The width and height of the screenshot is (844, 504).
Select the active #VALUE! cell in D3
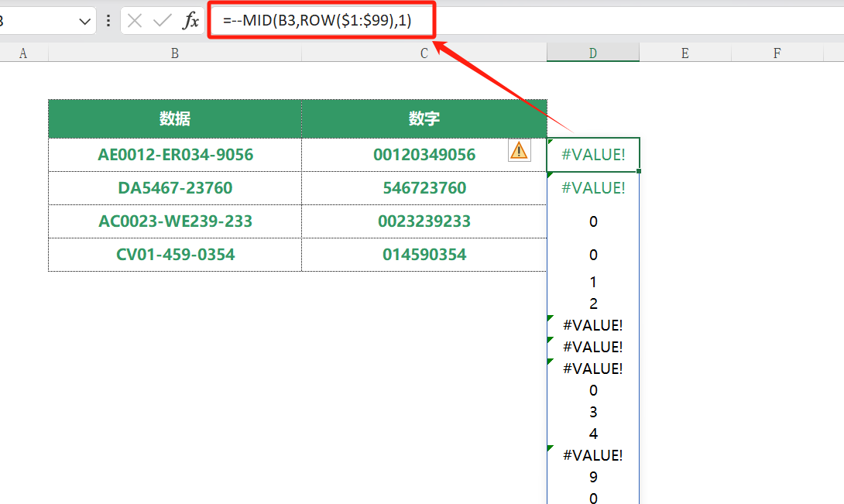tap(593, 155)
